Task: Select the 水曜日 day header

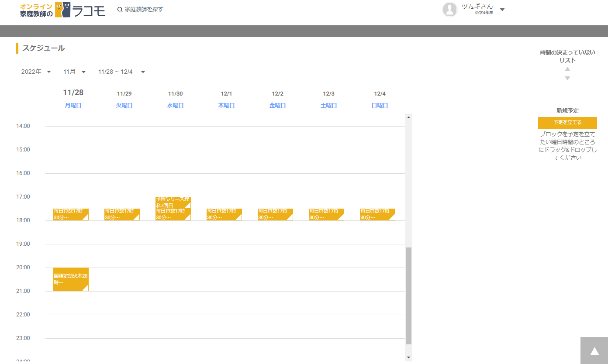Action: coord(175,106)
